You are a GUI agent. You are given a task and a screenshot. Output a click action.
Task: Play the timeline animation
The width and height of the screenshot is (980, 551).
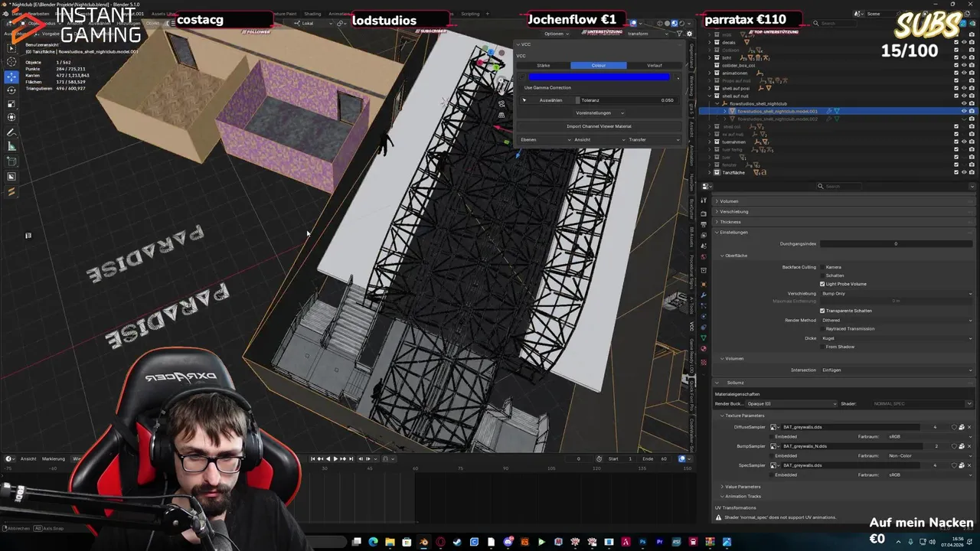click(x=335, y=458)
